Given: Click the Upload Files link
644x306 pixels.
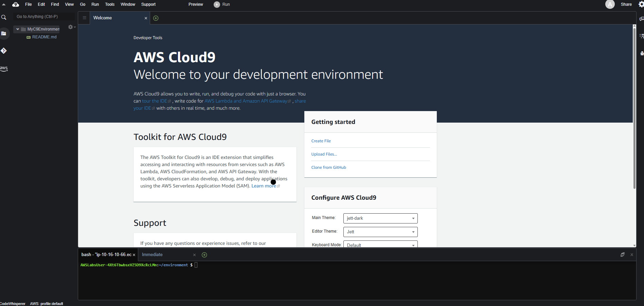Looking at the screenshot, I should click(324, 154).
